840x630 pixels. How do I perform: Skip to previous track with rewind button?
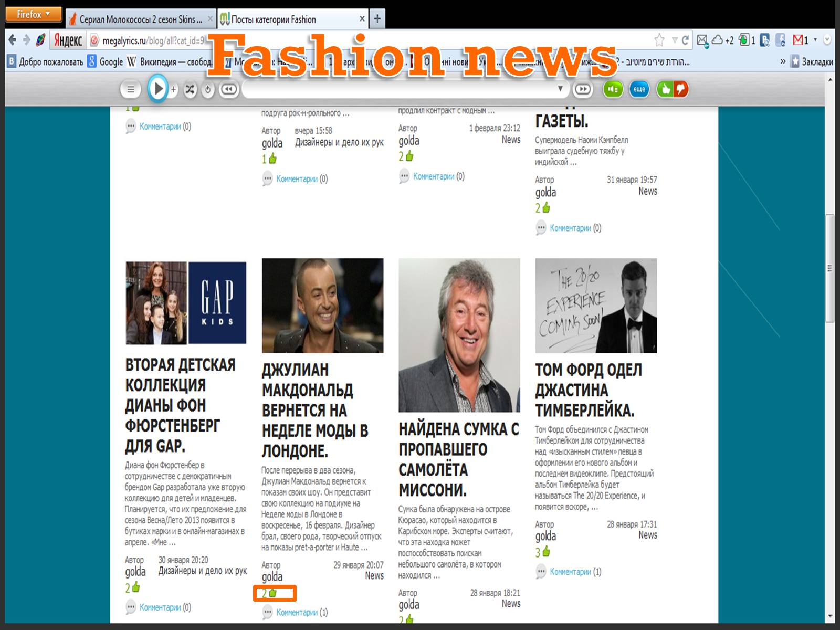[228, 89]
